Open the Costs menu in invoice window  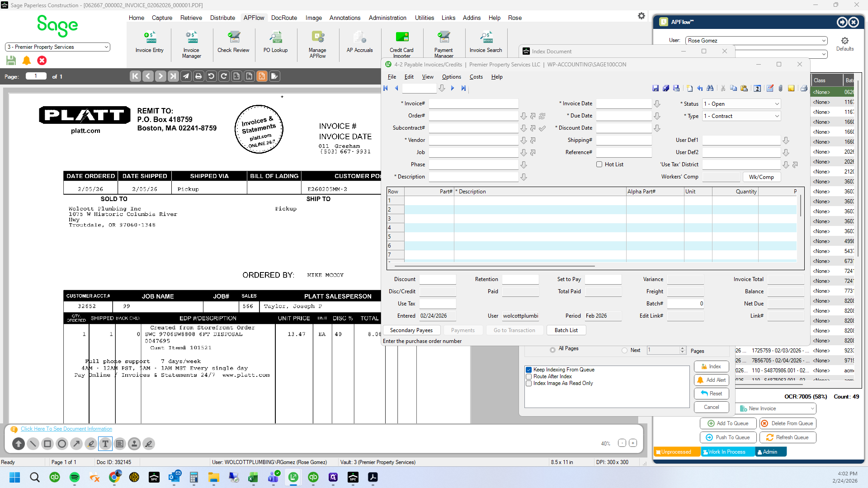pos(476,77)
